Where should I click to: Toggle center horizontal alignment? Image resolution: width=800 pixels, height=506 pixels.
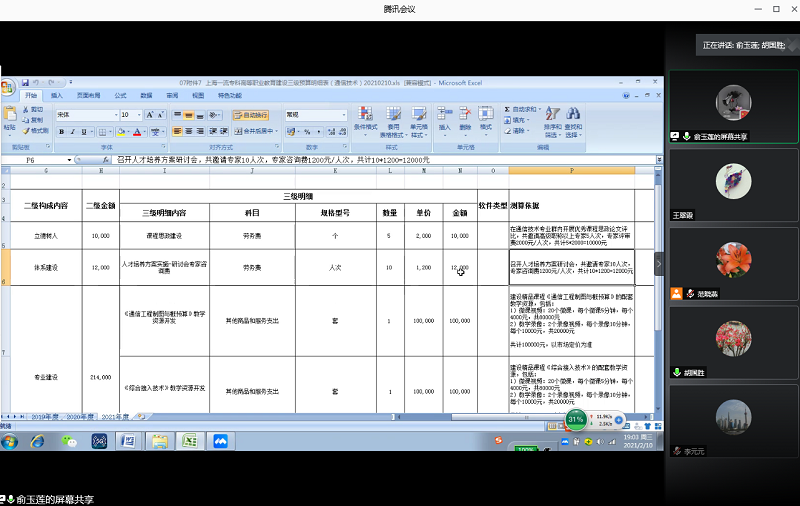[188, 131]
